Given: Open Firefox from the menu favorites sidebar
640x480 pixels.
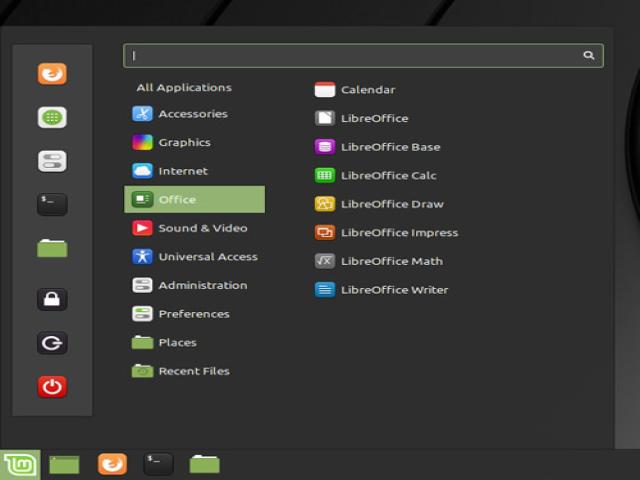Looking at the screenshot, I should 52,74.
